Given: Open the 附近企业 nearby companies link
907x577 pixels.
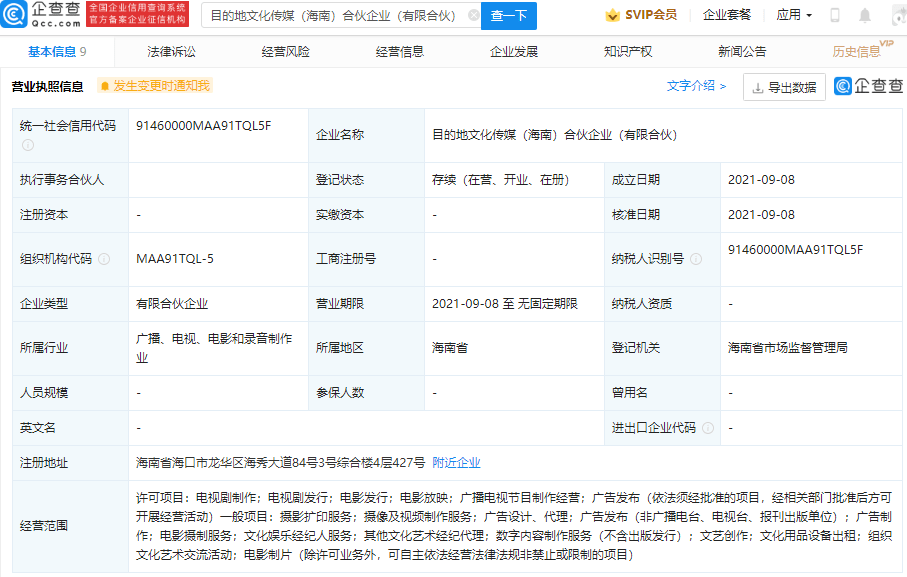Looking at the screenshot, I should 456,462.
